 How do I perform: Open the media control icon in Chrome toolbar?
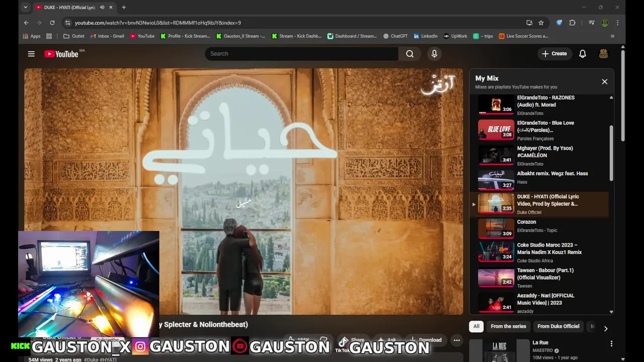592,23
